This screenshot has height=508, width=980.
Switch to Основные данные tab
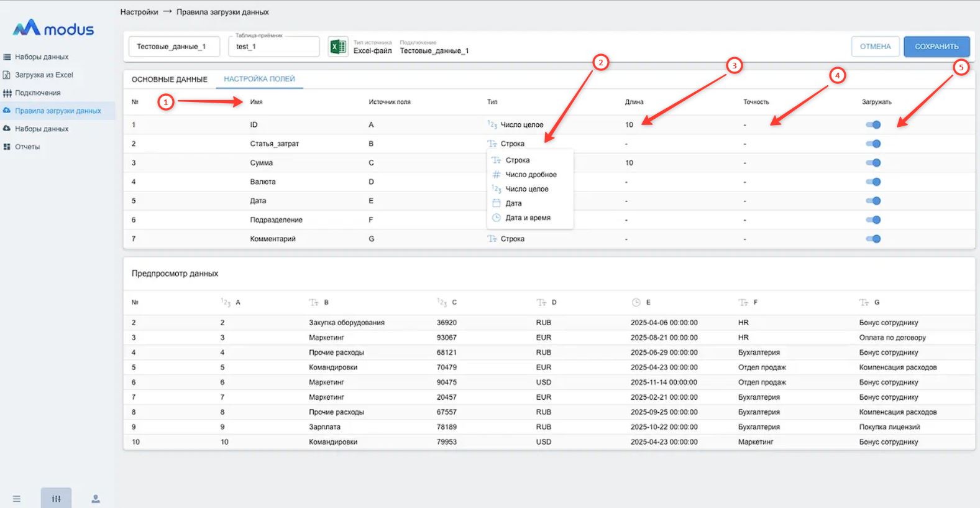(169, 80)
